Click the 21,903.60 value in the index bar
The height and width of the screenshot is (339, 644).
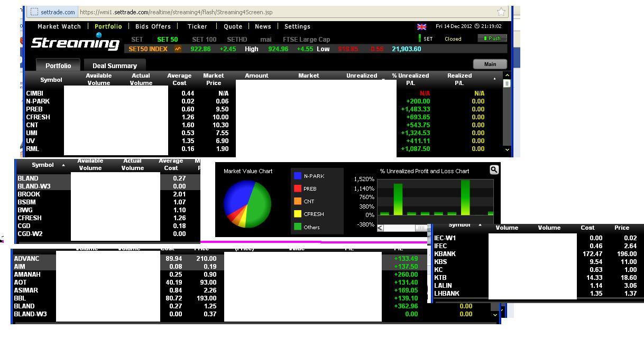pyautogui.click(x=406, y=49)
